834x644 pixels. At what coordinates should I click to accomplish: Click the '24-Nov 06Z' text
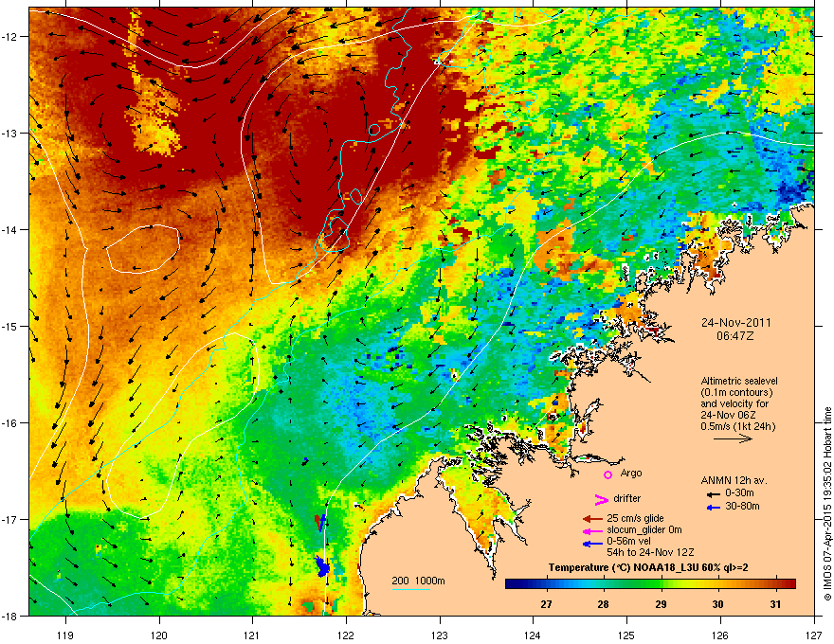tap(728, 415)
